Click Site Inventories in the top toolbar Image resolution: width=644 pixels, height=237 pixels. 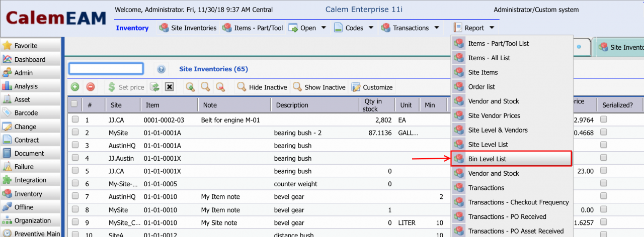188,28
